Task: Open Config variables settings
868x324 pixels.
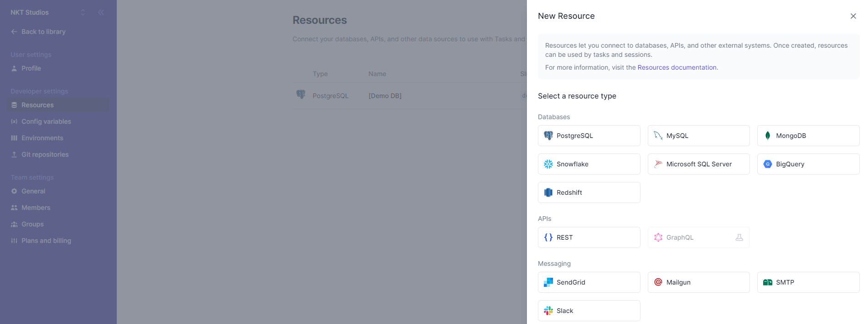Action: click(x=58, y=121)
